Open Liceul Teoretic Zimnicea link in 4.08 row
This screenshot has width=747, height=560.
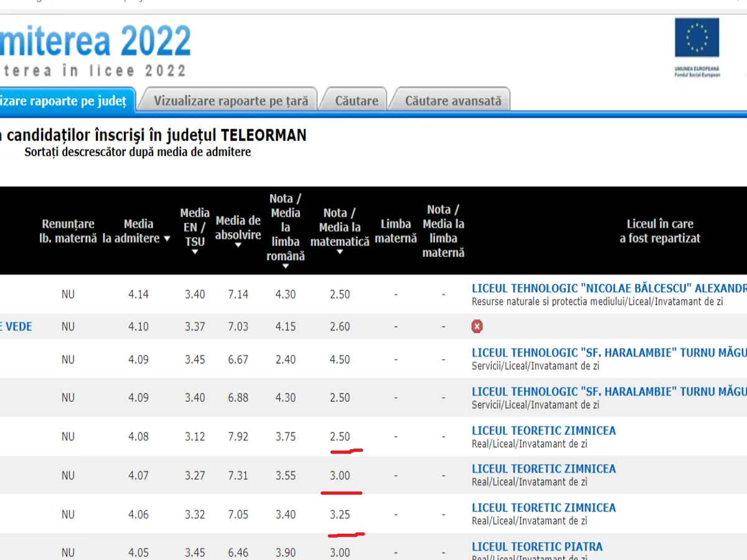pos(543,431)
